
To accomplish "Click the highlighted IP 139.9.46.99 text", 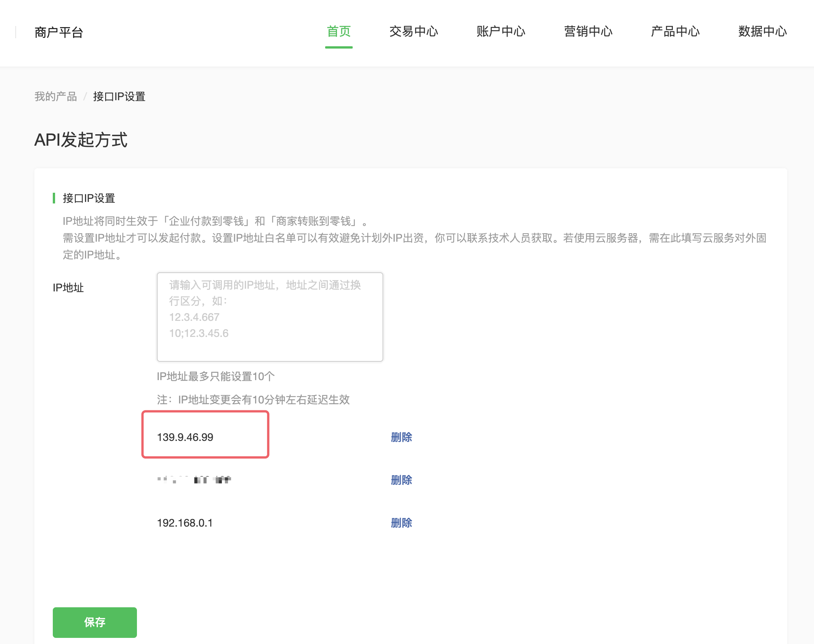I will [x=185, y=437].
